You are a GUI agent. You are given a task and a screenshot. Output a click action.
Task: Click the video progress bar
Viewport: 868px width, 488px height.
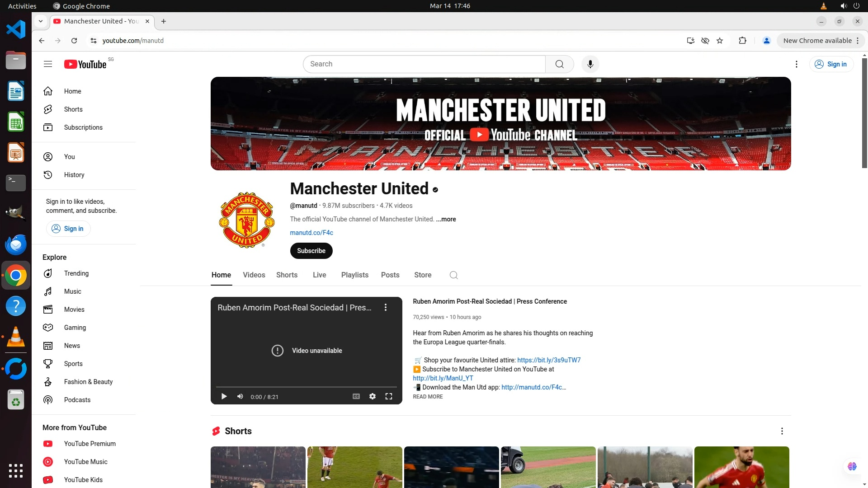pyautogui.click(x=306, y=387)
